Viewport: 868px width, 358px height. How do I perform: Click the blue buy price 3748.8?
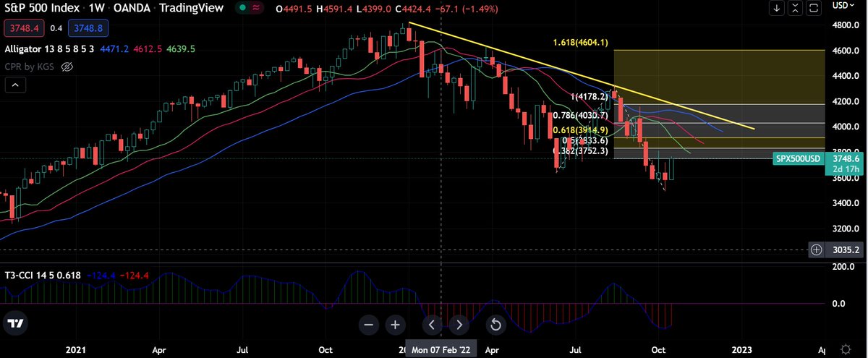89,30
